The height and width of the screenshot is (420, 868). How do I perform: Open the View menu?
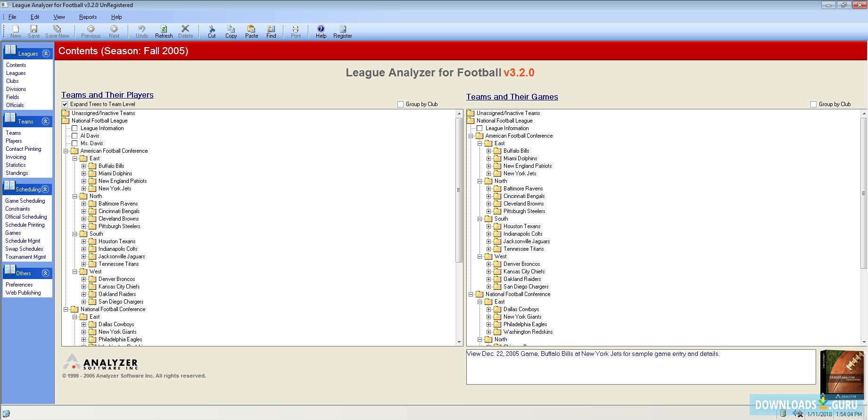tap(59, 17)
